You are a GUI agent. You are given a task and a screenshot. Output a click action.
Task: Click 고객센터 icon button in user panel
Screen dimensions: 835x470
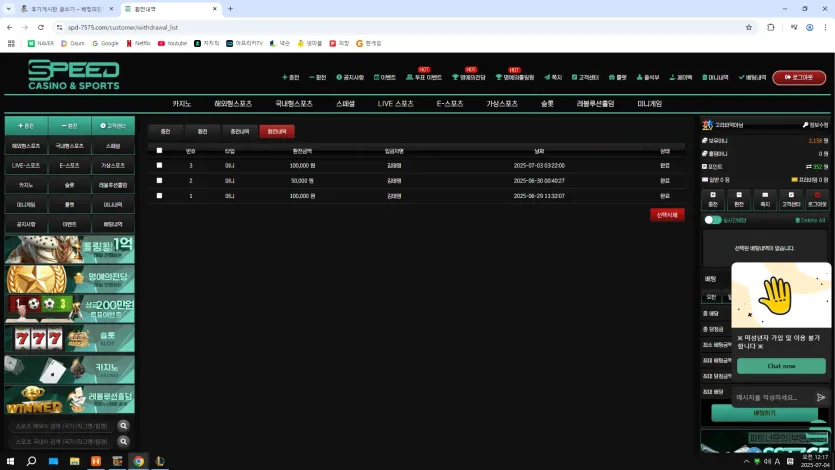[791, 200]
